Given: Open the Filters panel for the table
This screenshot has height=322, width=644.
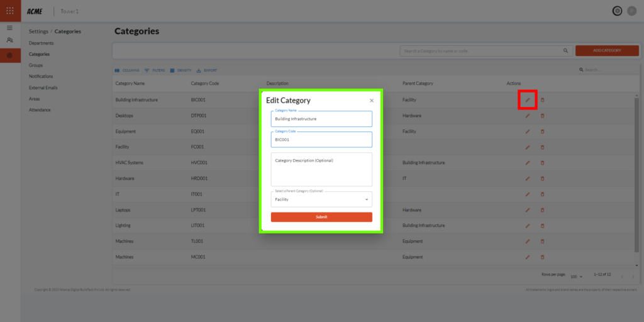Looking at the screenshot, I should point(154,70).
